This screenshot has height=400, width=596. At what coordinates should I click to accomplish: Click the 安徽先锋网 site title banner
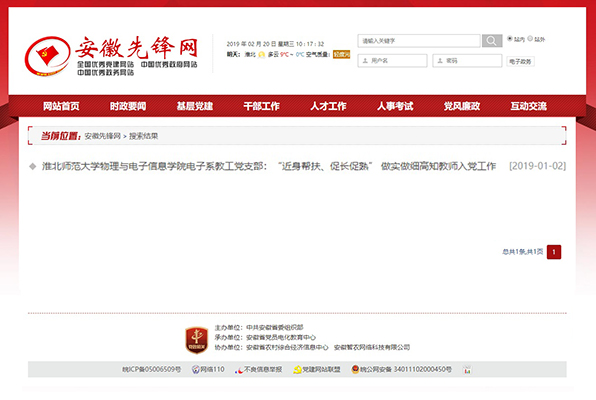point(137,48)
